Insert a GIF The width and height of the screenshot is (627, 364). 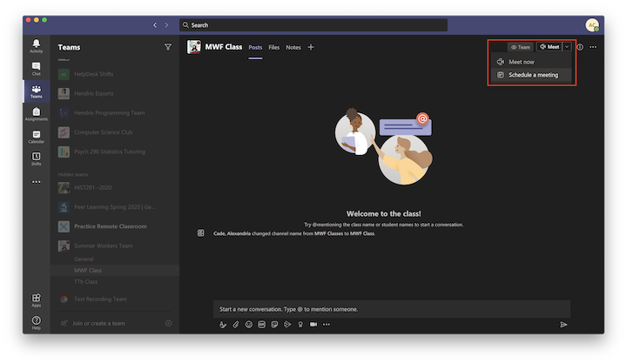coord(261,325)
